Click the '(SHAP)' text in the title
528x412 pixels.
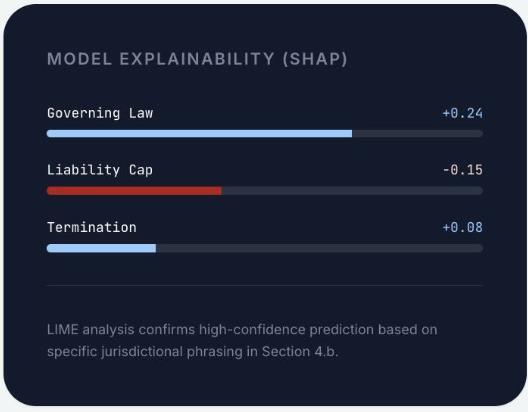coord(315,59)
